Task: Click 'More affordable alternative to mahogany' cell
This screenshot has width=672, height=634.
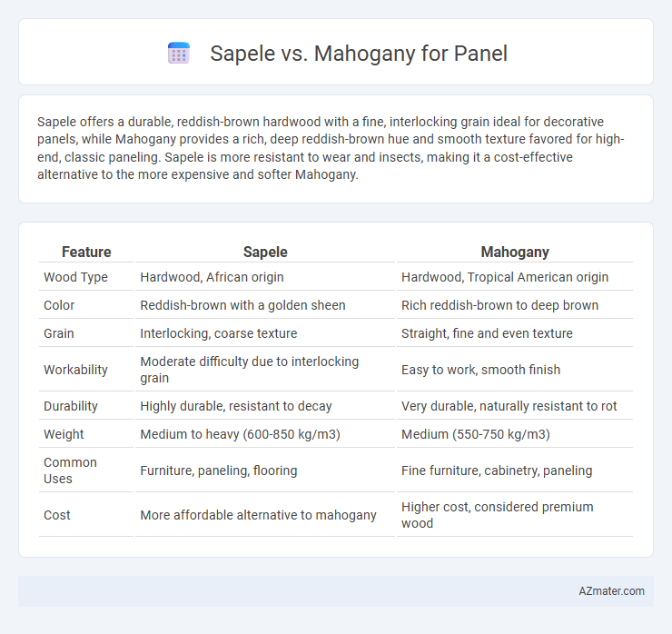Action: coord(259,515)
